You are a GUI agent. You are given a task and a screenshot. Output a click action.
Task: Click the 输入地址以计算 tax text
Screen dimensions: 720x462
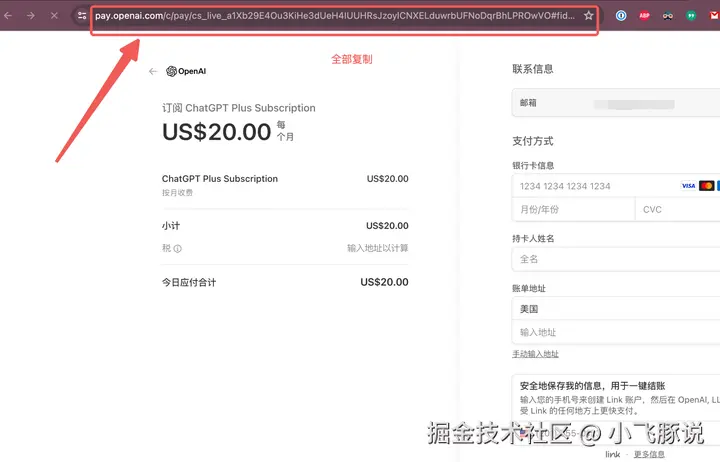coord(377,248)
